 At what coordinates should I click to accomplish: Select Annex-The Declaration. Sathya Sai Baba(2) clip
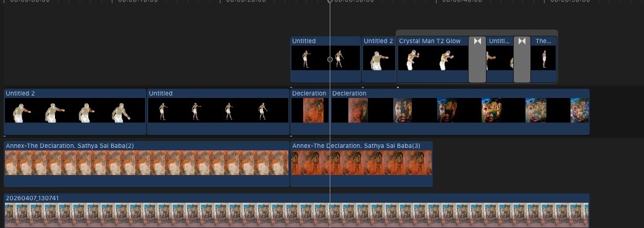[x=146, y=165]
